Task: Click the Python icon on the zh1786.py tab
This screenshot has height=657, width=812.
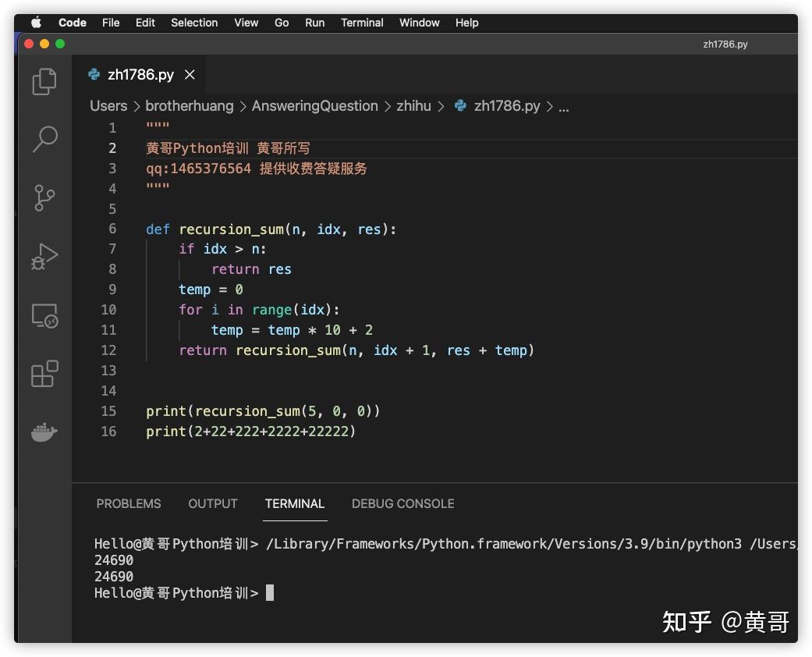Action: [x=94, y=75]
